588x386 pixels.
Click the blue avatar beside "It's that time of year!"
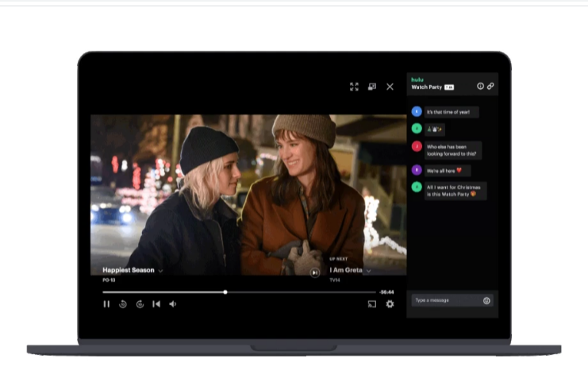(417, 111)
